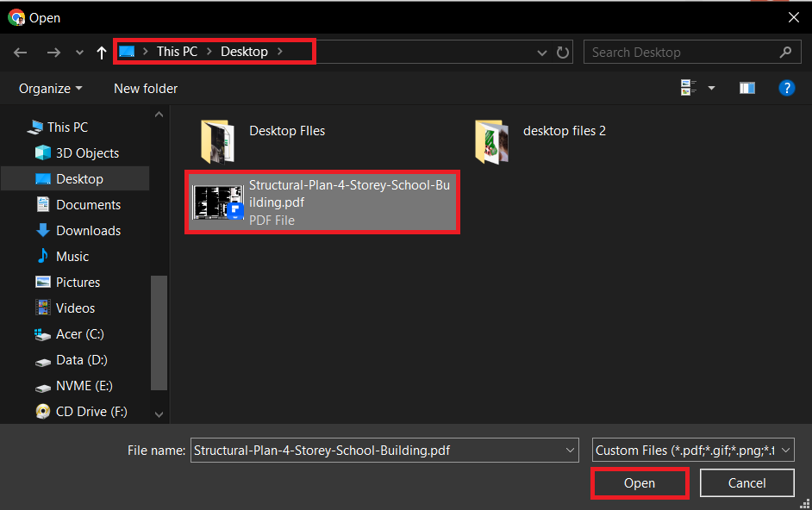Open the Organize menu

pos(49,88)
